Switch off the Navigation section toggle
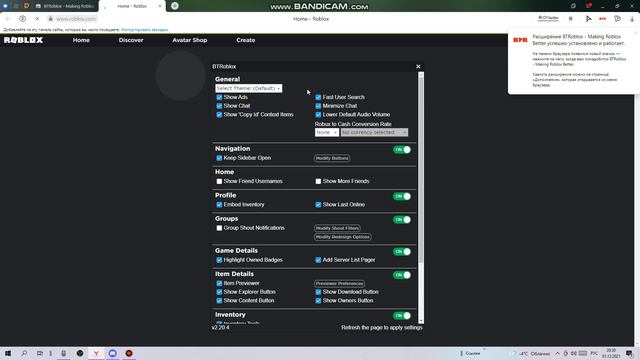Screen dimensions: 640x360 (x=402, y=150)
